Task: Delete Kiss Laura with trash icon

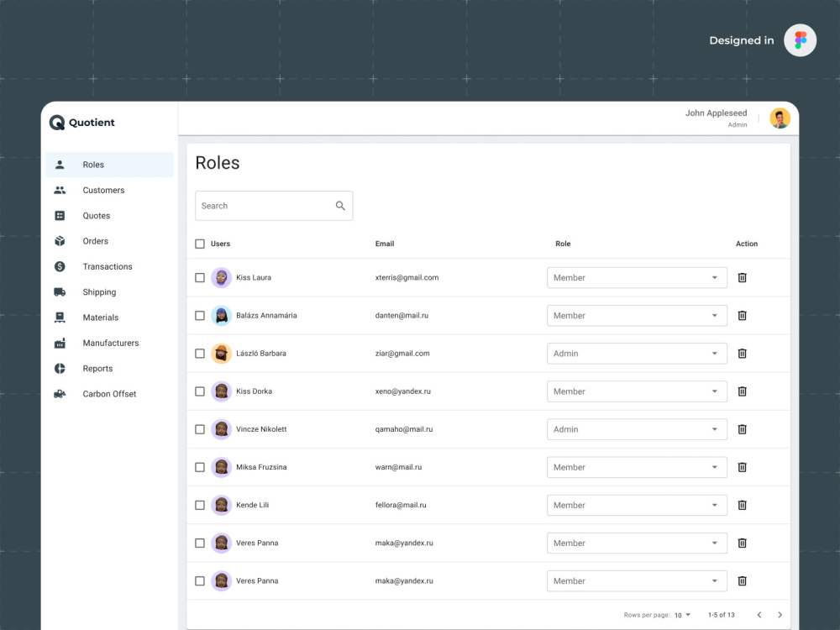Action: (x=742, y=277)
